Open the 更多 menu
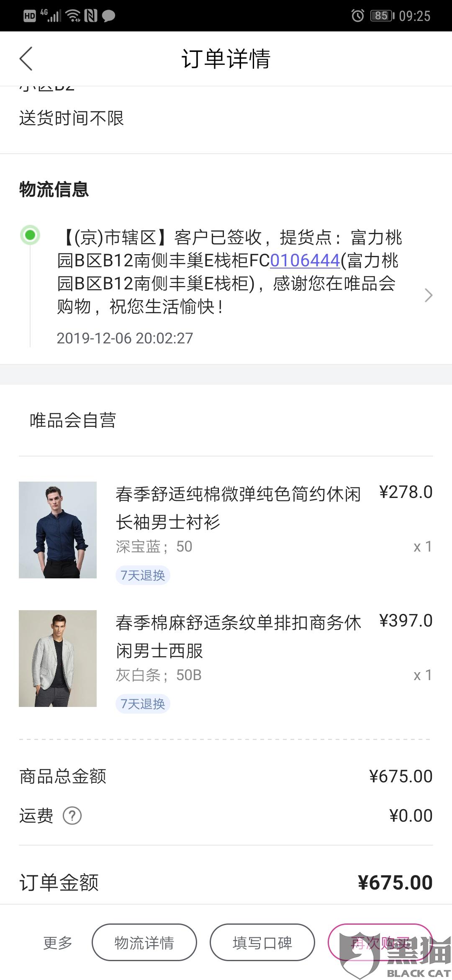 point(58,943)
